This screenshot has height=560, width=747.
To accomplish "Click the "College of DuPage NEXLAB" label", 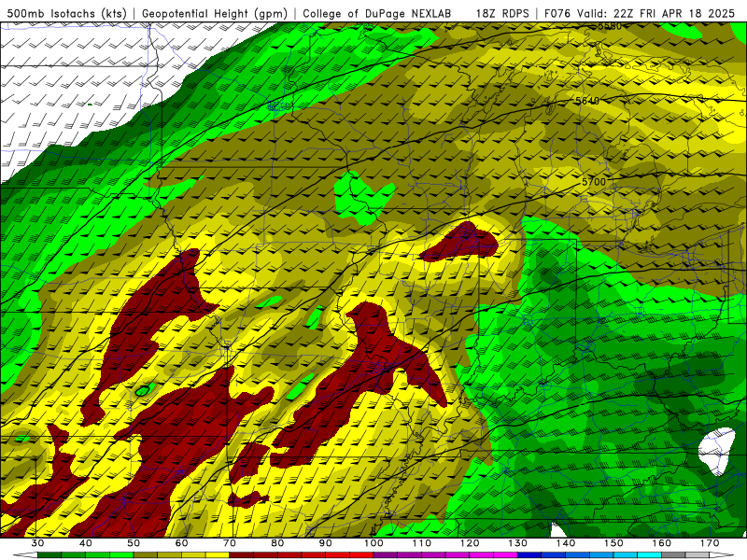I will click(x=377, y=13).
